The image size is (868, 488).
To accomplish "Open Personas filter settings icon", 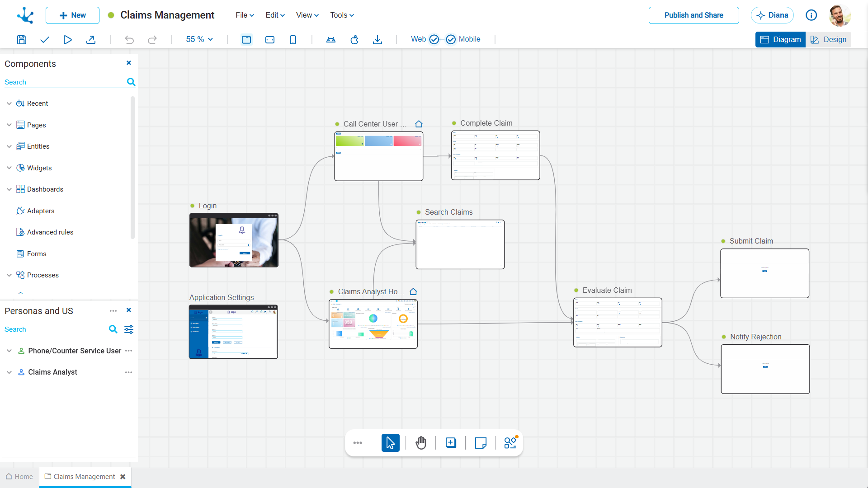I will pyautogui.click(x=129, y=329).
